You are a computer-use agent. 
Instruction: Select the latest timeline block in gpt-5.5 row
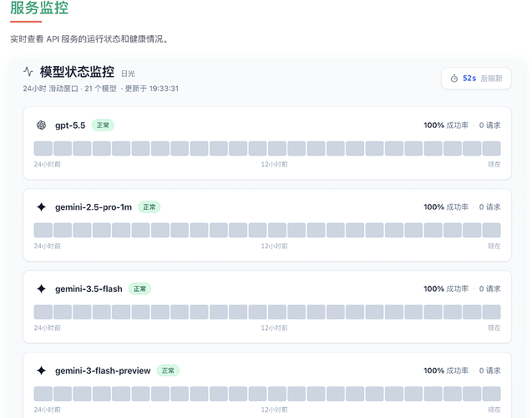click(x=492, y=148)
